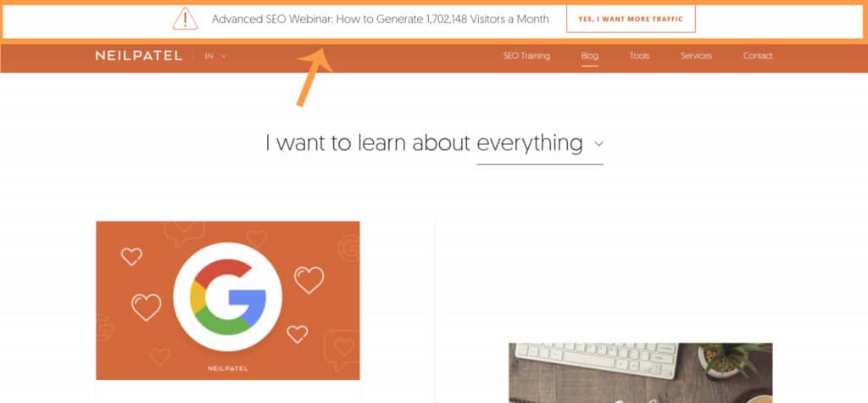Click the orange arrow pointing at the banner

click(x=312, y=77)
